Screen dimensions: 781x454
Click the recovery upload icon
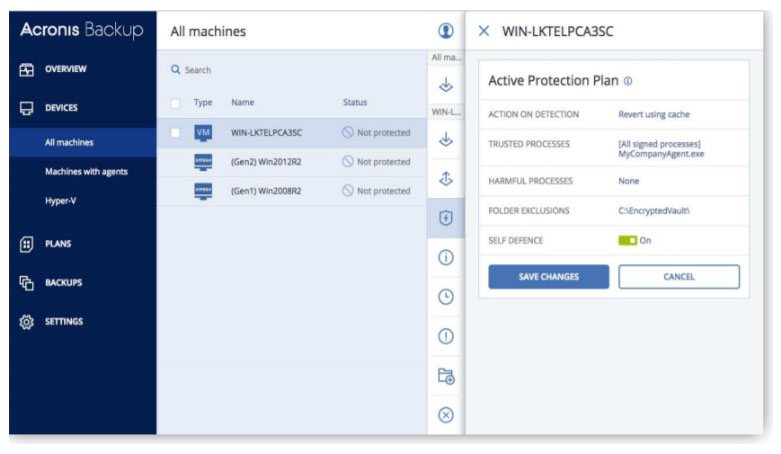coord(446,178)
